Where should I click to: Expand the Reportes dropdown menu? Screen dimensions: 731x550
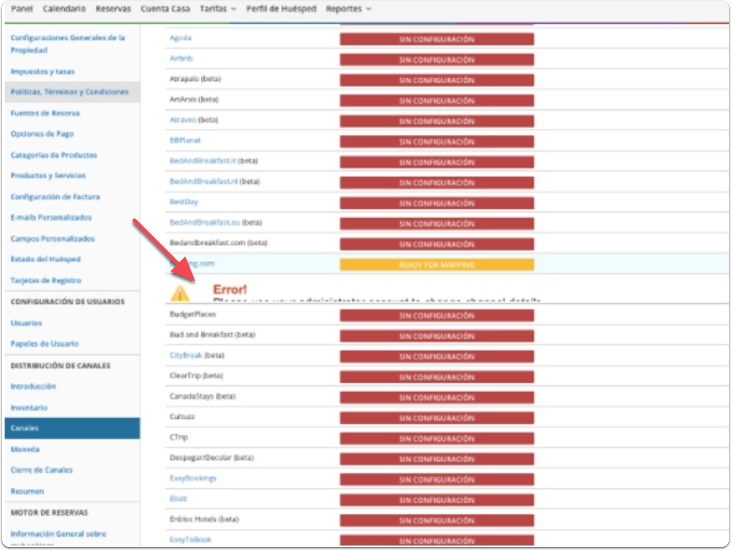click(348, 8)
